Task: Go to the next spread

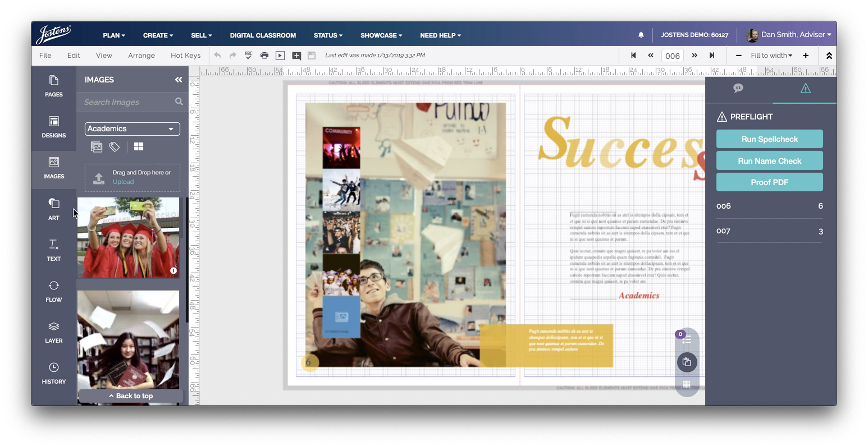Action: pyautogui.click(x=695, y=56)
